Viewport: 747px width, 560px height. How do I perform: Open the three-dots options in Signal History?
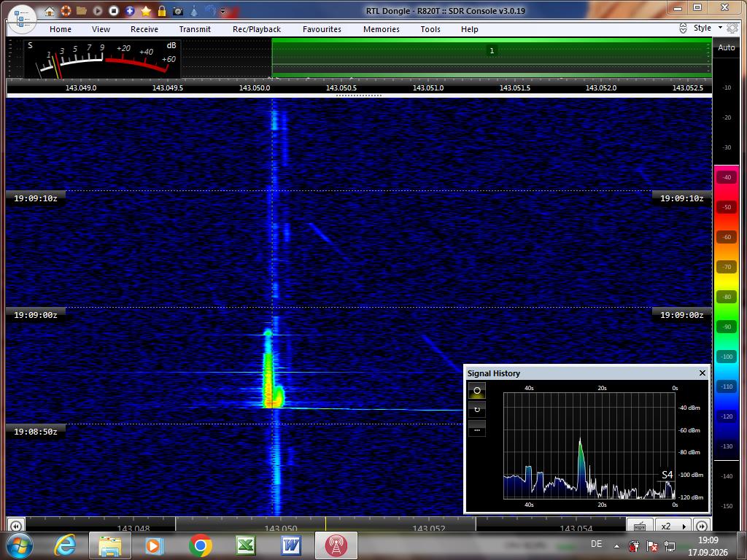477,429
